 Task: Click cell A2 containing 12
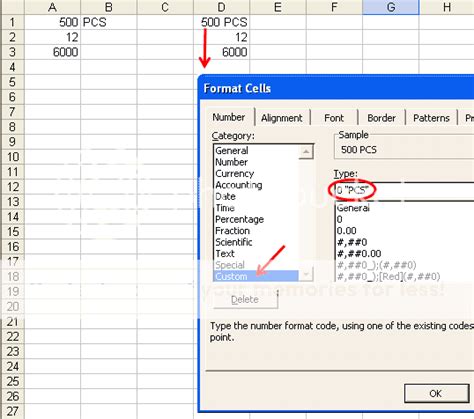pos(52,37)
